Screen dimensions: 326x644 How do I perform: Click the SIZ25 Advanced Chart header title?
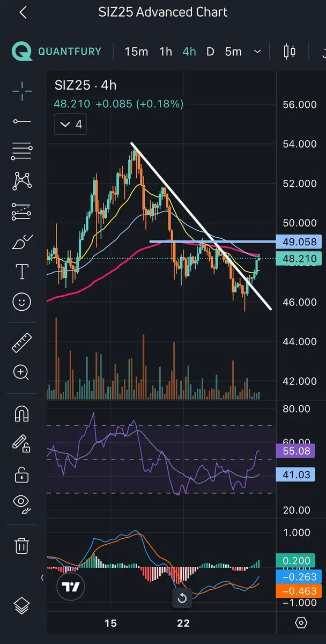point(163,12)
